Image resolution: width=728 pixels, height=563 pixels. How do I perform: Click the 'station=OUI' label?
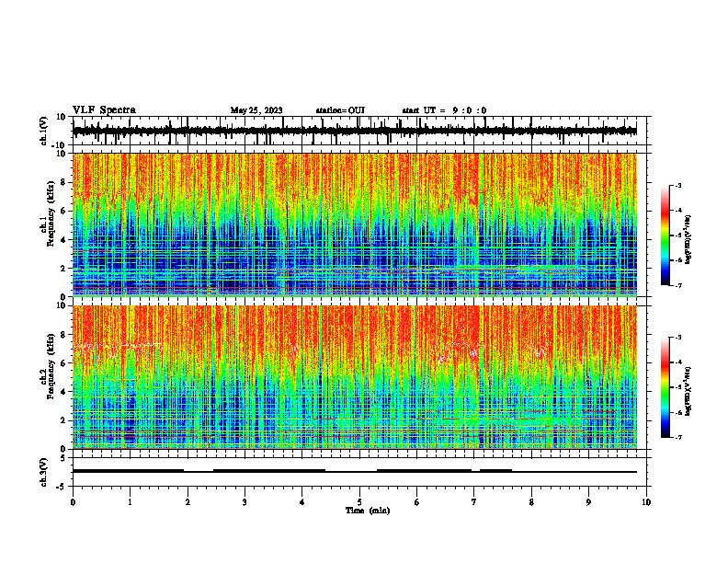(x=340, y=110)
